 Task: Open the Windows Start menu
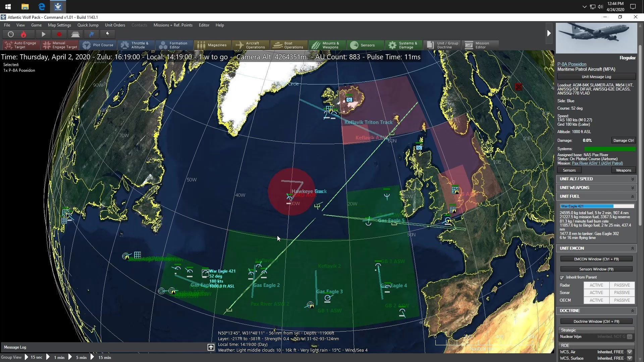[x=8, y=6]
